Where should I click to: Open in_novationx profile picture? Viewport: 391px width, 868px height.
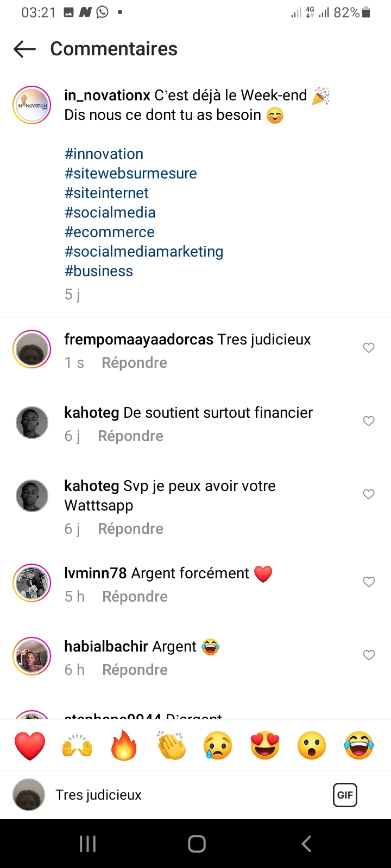click(31, 105)
